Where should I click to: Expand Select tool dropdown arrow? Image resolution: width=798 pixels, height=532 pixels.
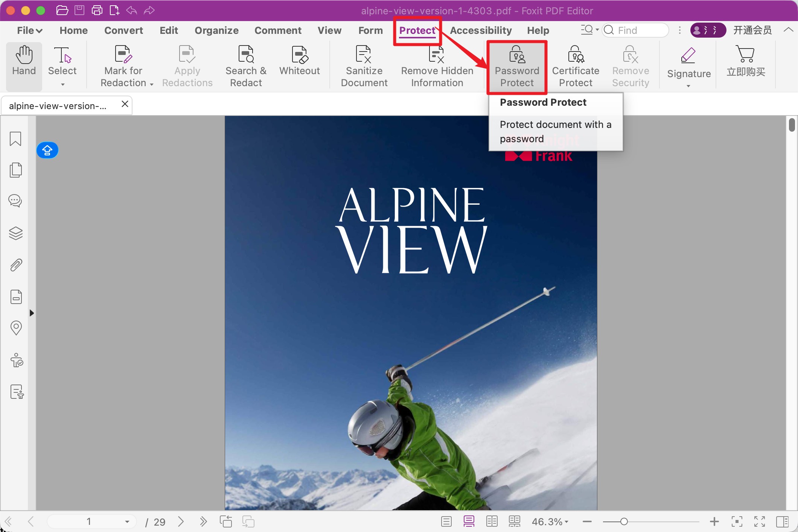coord(63,85)
